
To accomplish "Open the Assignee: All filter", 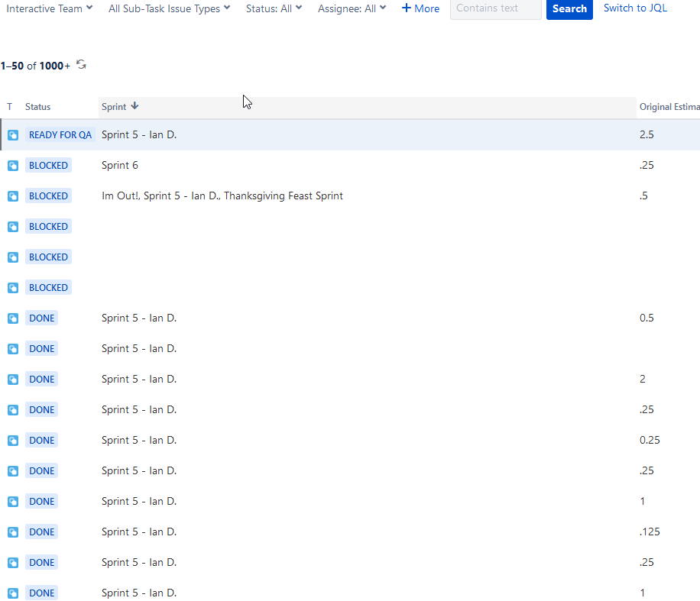I will 352,8.
